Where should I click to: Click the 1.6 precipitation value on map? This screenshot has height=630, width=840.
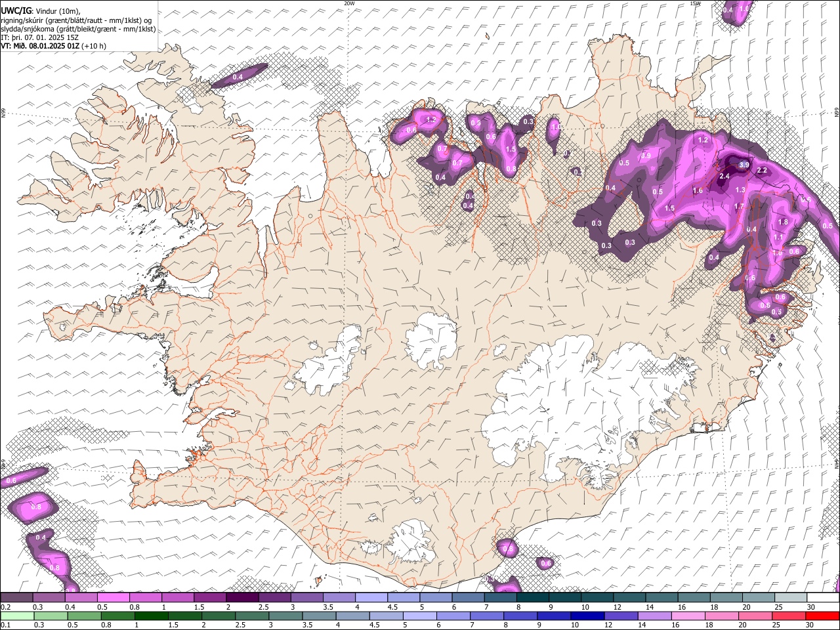point(698,191)
